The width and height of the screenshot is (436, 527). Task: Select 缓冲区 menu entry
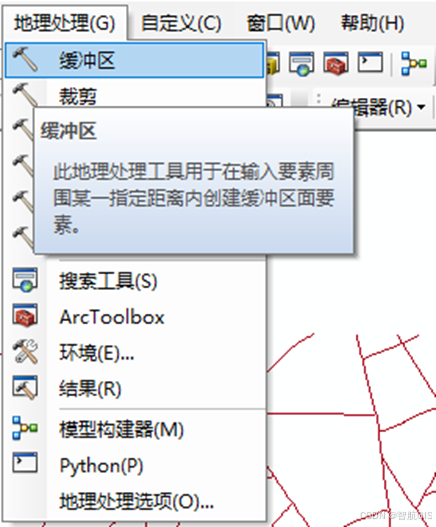click(x=134, y=60)
